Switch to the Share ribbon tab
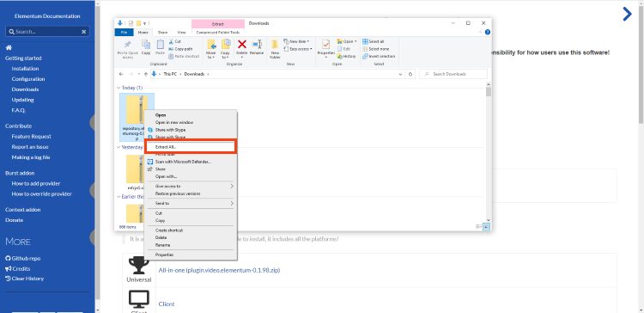644x313 pixels. [162, 33]
